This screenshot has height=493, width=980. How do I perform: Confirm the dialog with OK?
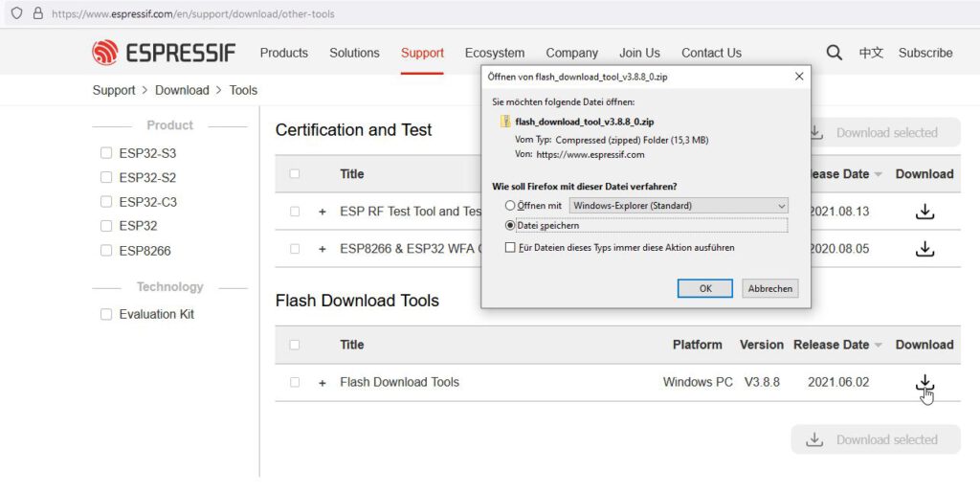click(705, 288)
